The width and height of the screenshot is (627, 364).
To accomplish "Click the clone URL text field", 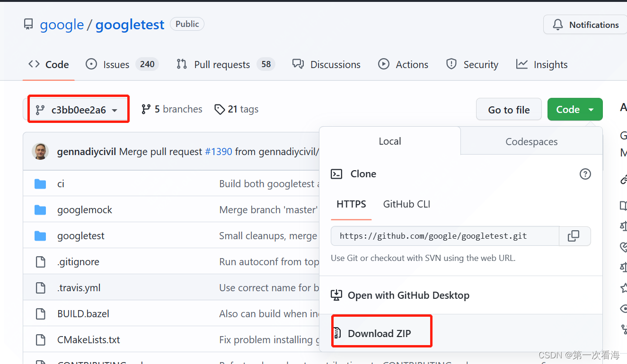I will pos(445,236).
